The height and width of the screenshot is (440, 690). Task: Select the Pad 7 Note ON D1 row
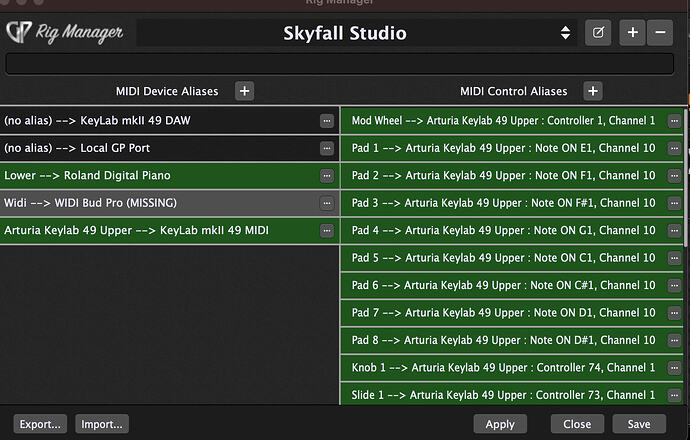pyautogui.click(x=512, y=312)
